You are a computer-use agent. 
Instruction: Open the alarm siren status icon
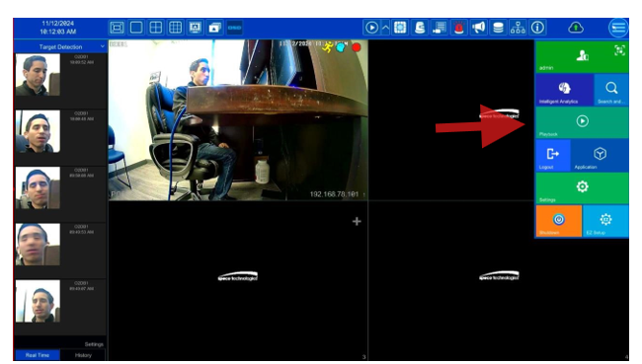tap(459, 28)
